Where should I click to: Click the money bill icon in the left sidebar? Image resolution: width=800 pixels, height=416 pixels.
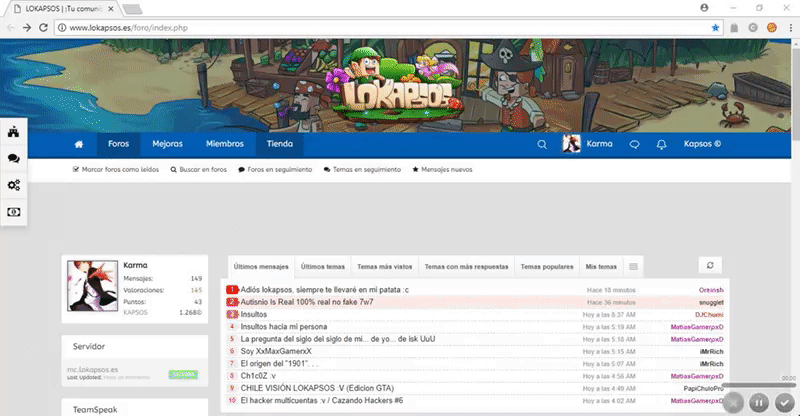tap(14, 212)
